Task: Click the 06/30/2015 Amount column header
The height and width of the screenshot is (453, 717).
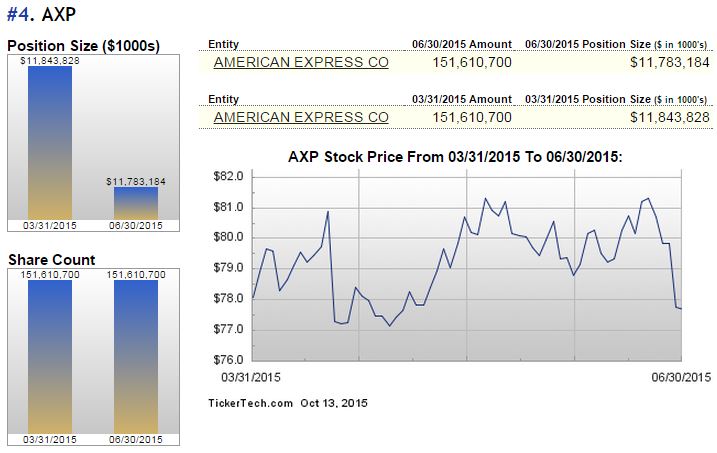Action: (461, 45)
